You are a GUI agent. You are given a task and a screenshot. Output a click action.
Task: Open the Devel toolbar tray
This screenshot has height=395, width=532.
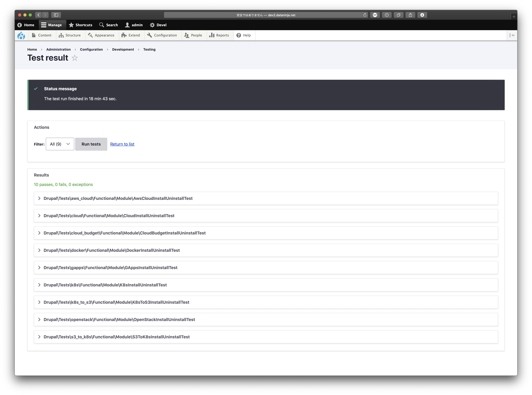click(158, 25)
